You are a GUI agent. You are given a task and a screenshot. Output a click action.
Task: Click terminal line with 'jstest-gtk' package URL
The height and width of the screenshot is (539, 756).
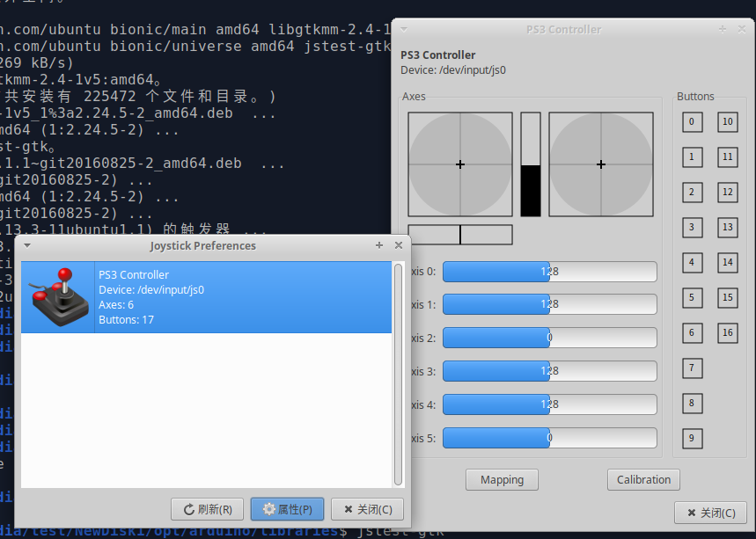point(195,47)
